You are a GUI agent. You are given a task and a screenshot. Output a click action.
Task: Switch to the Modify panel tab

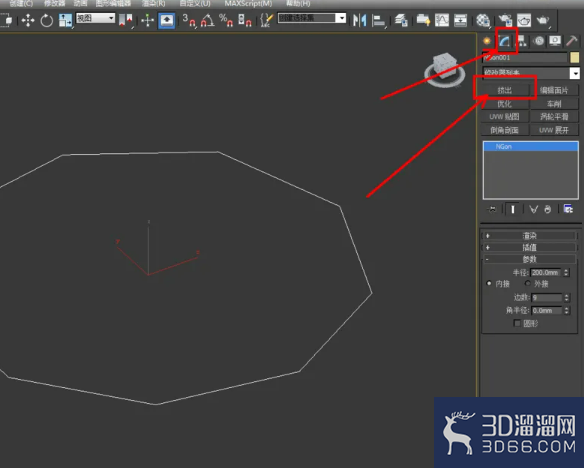coord(504,41)
